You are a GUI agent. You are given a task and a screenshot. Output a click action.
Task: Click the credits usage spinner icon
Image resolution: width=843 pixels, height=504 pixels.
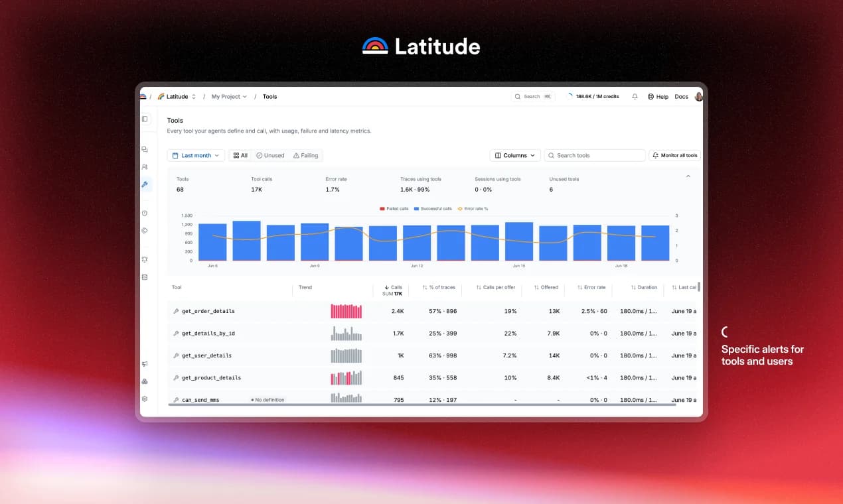pyautogui.click(x=570, y=96)
